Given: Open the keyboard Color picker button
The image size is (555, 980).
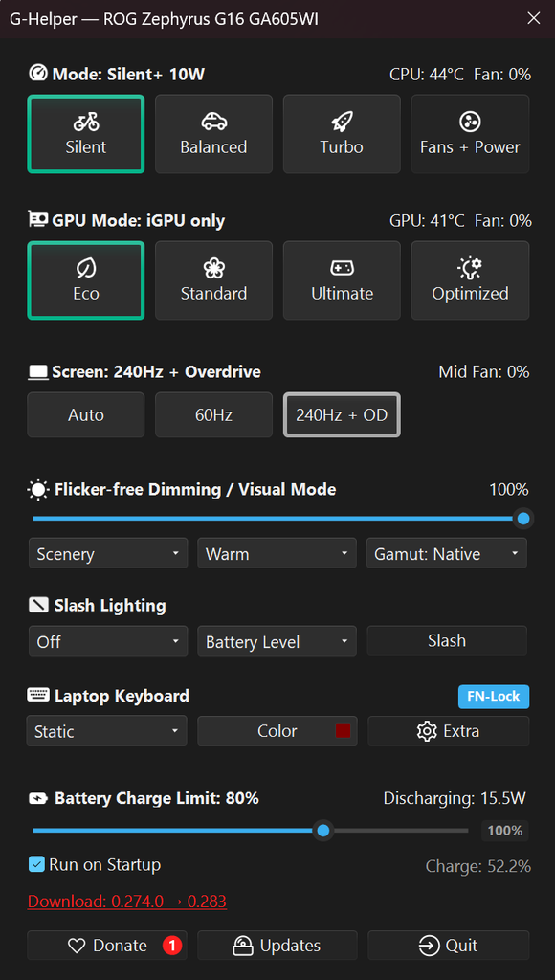Looking at the screenshot, I should (x=277, y=730).
